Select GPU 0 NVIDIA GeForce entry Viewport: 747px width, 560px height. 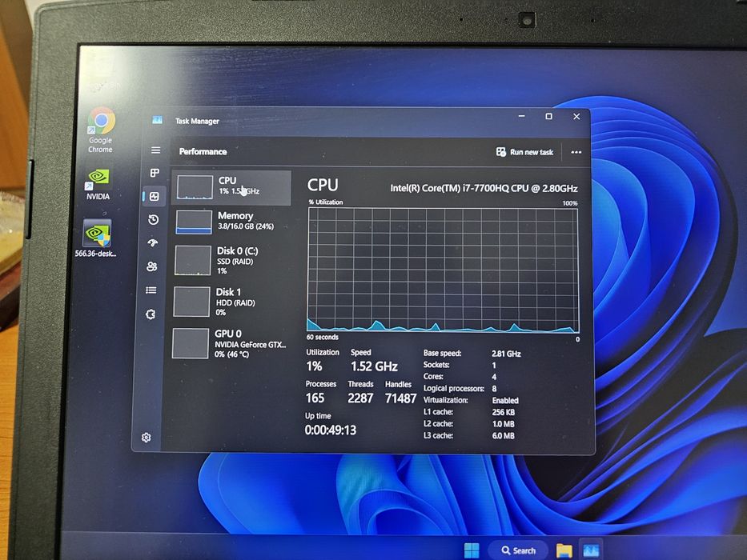point(230,343)
